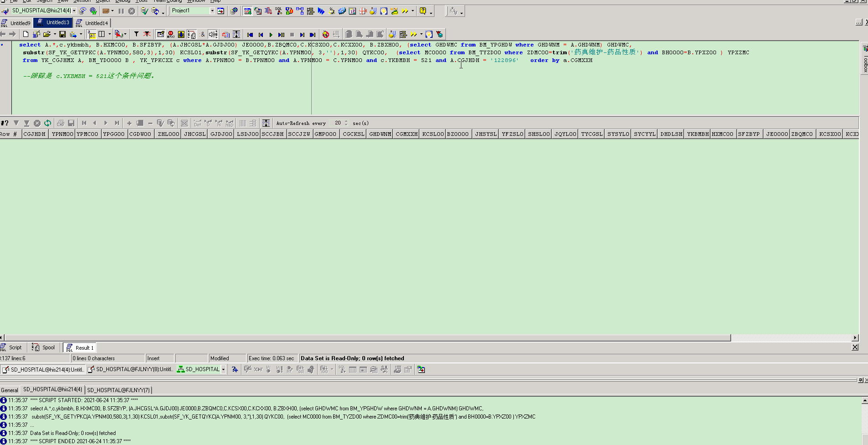Screen dimensions: 868x445
Task: Click the horizontal scrollbar under result grid
Action: [365, 338]
